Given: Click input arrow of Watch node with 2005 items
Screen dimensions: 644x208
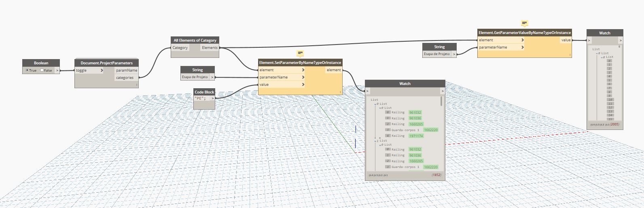Looking at the screenshot, I should tap(589, 40).
